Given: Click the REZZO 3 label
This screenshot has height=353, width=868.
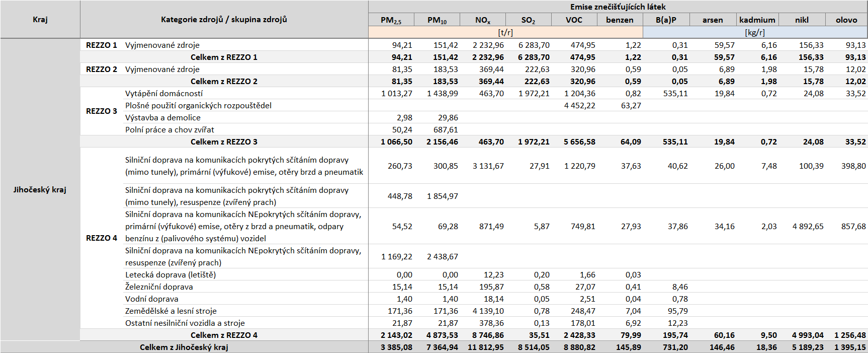Looking at the screenshot, I should coord(102,111).
